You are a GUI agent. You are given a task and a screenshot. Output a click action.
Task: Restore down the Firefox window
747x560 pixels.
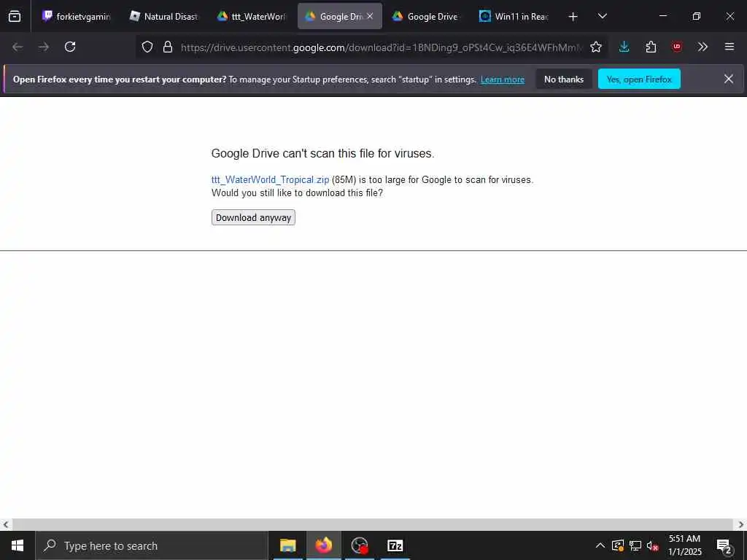(x=697, y=16)
